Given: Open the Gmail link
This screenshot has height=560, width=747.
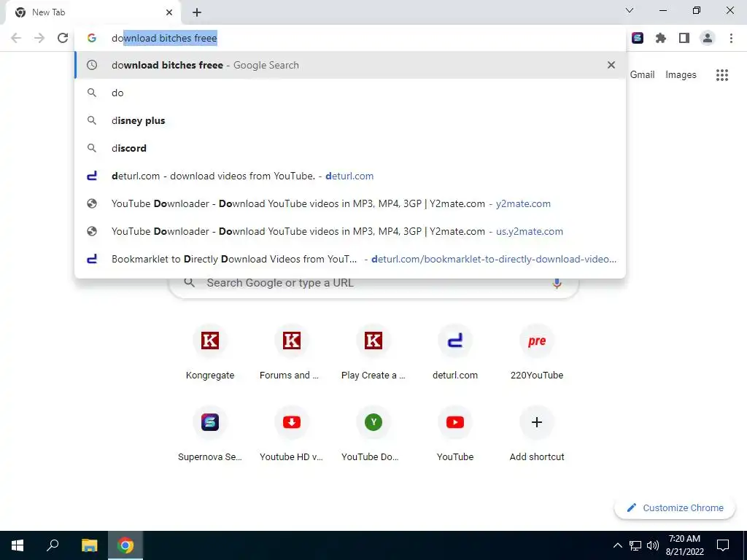Looking at the screenshot, I should [642, 75].
